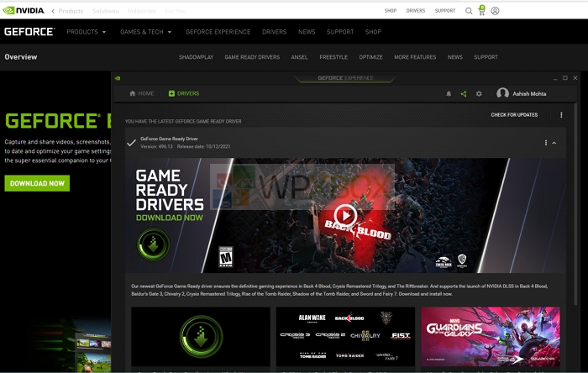Image resolution: width=588 pixels, height=373 pixels.
Task: Open the Guardians of the Galaxy thumbnail
Action: click(x=491, y=337)
